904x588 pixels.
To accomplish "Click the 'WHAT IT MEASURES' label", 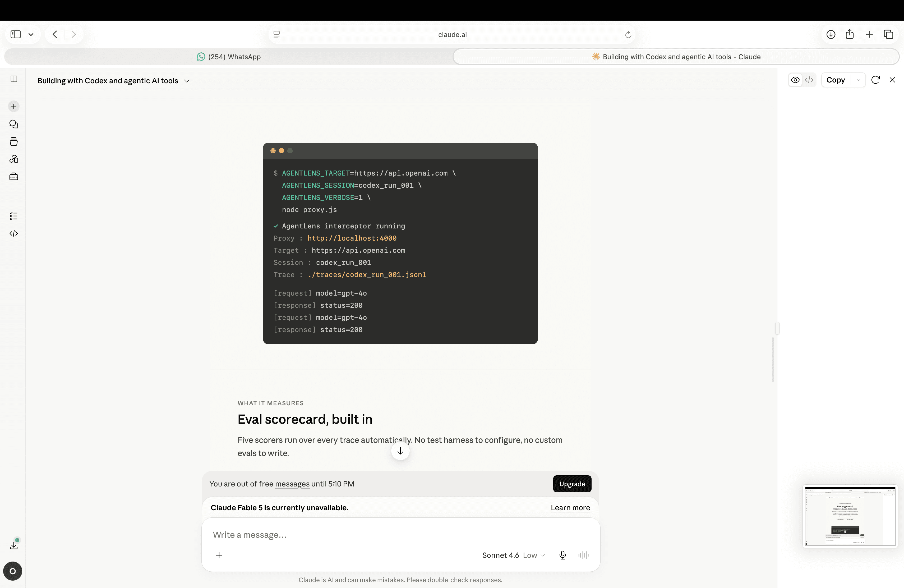I will tap(270, 403).
